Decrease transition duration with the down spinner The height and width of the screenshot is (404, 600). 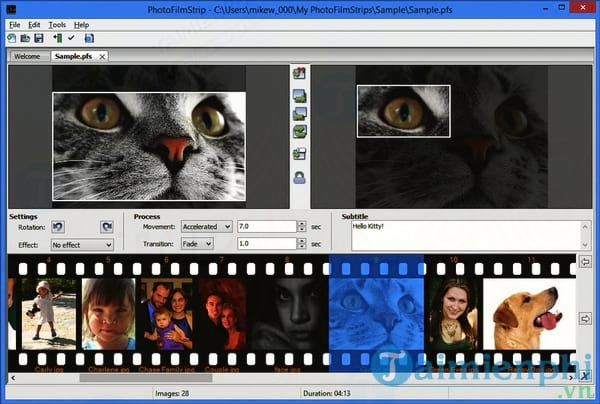point(302,246)
